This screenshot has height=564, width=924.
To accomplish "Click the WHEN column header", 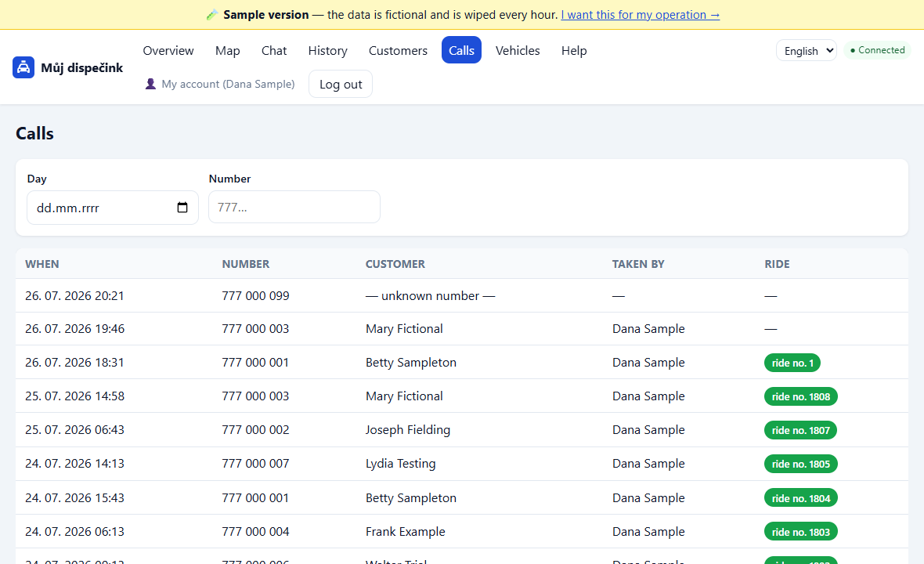I will click(42, 264).
